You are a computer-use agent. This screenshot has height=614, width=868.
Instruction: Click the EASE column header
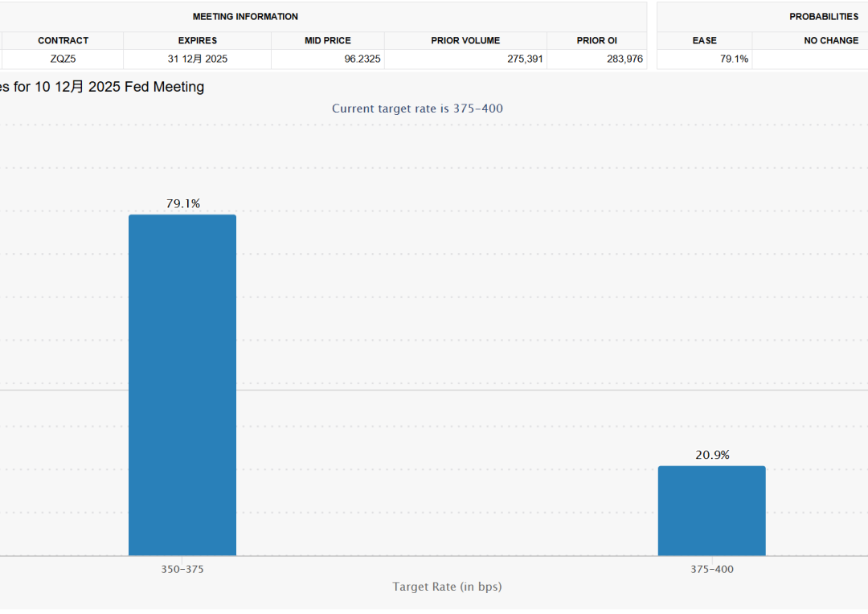[x=705, y=40]
